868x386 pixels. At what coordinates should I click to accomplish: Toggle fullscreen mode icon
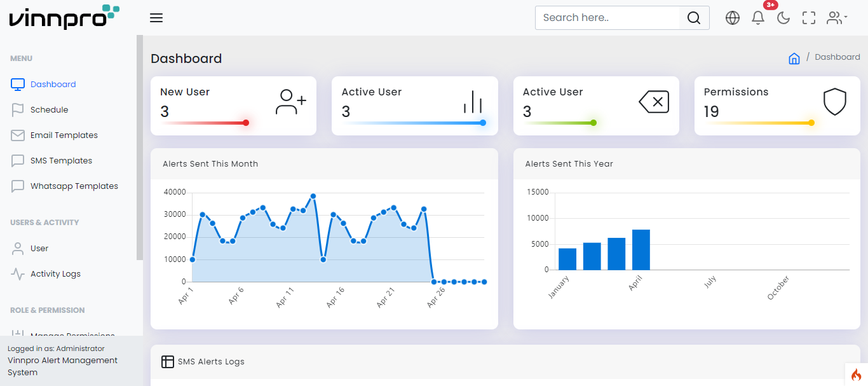(809, 18)
